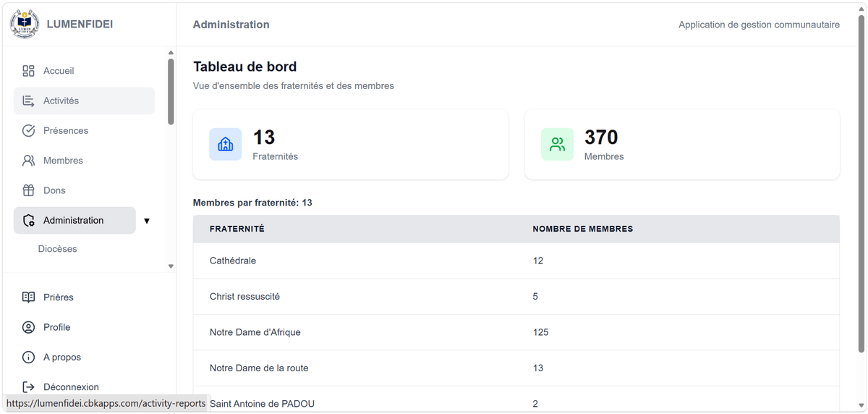Click the Prières open book icon

(x=28, y=297)
